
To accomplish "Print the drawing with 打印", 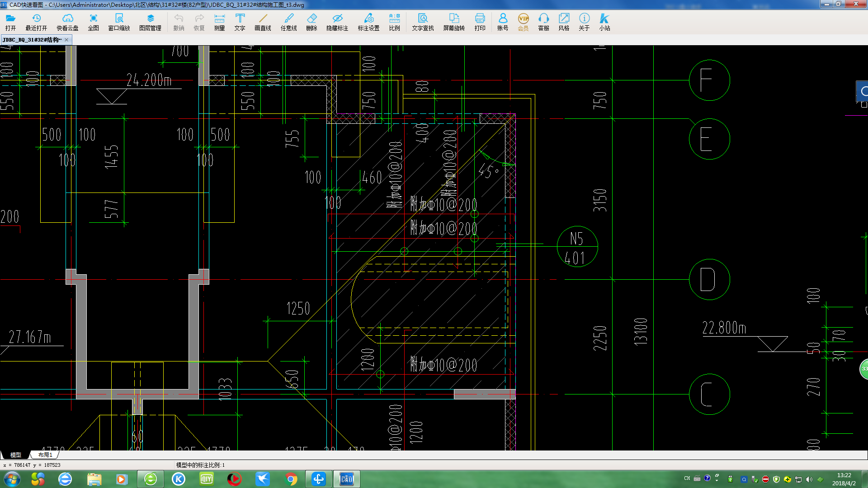I will (x=480, y=22).
